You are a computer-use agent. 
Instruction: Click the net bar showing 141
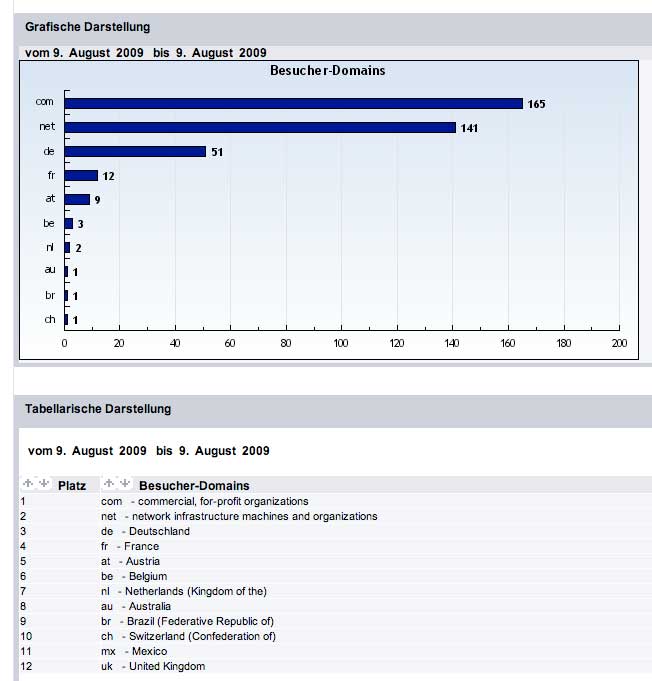coord(260,127)
